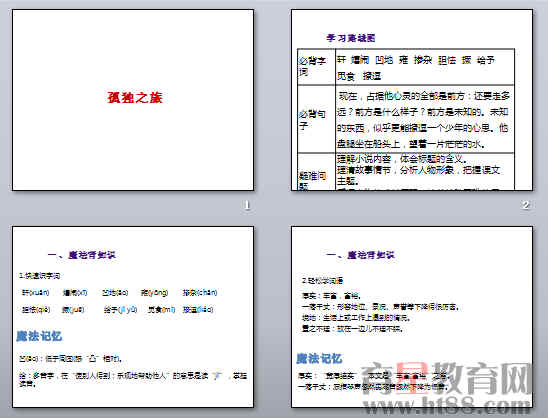Select the slide 2 thumbnail with the 学习路线图 table
This screenshot has width=548, height=418.
(412, 100)
